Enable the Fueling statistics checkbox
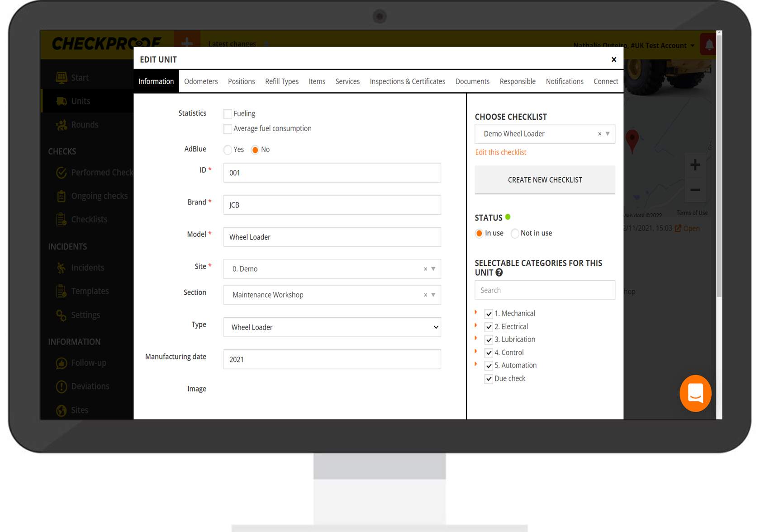The image size is (760, 532). [228, 114]
